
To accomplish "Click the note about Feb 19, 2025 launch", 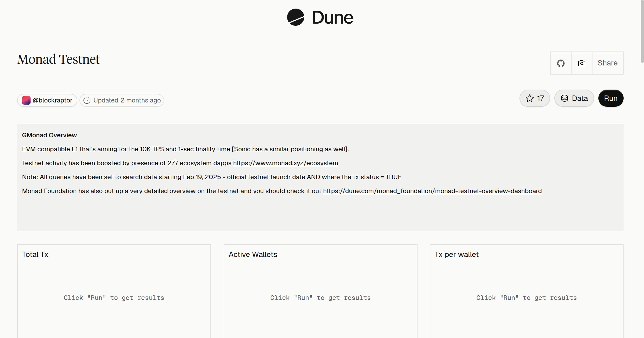I will (x=212, y=177).
